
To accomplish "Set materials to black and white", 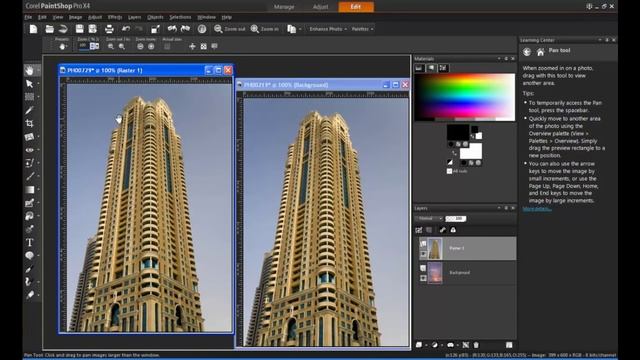I will click(x=449, y=162).
